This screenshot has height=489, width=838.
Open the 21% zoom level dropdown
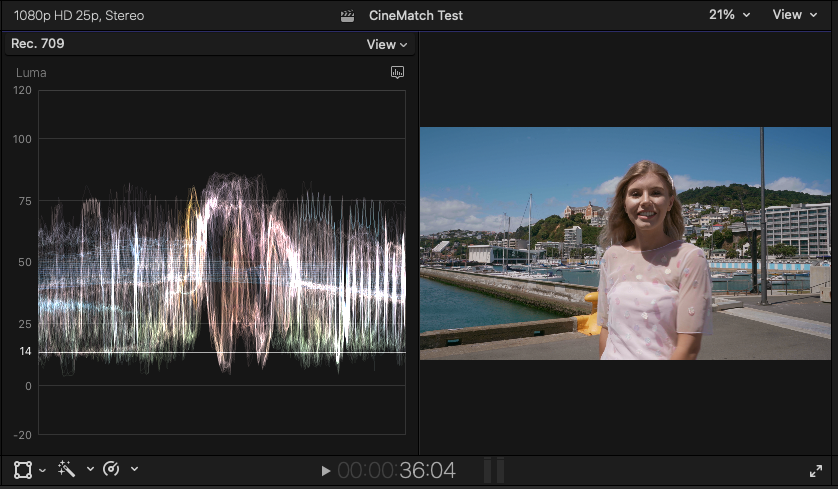729,15
